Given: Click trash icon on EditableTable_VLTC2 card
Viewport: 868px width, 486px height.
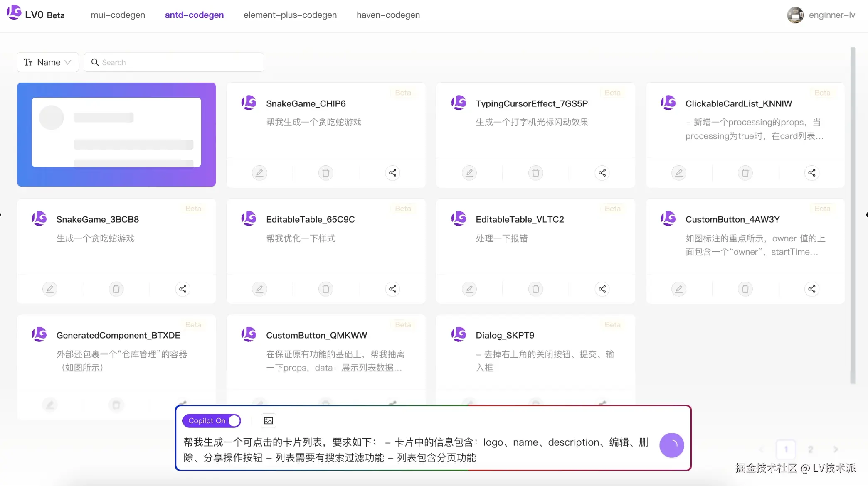Looking at the screenshot, I should click(535, 289).
